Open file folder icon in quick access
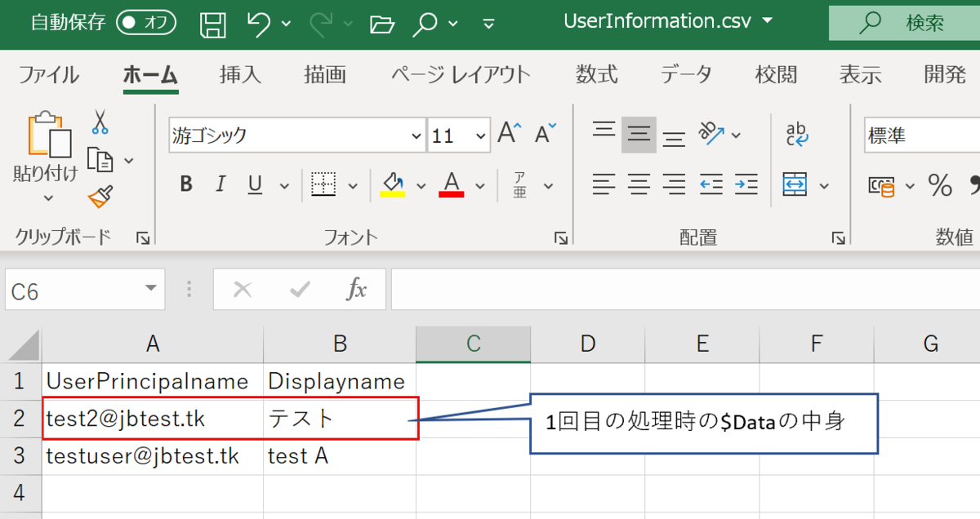 (x=381, y=24)
